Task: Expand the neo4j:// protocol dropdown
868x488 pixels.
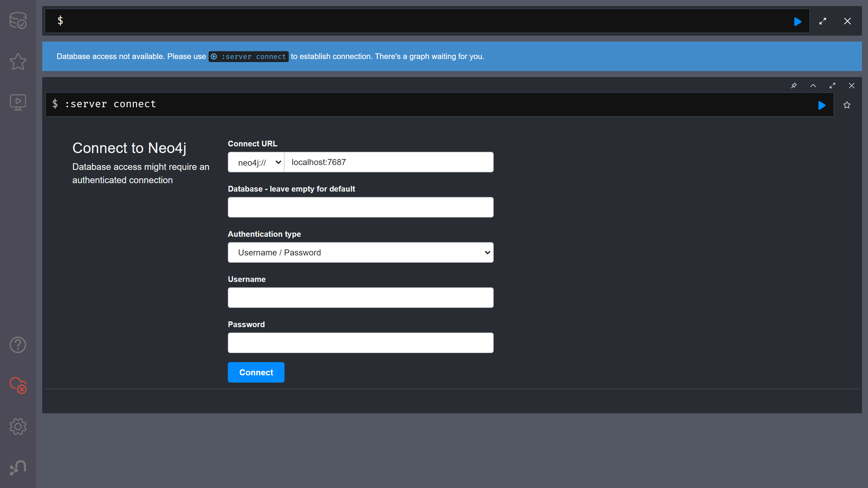Action: 256,162
